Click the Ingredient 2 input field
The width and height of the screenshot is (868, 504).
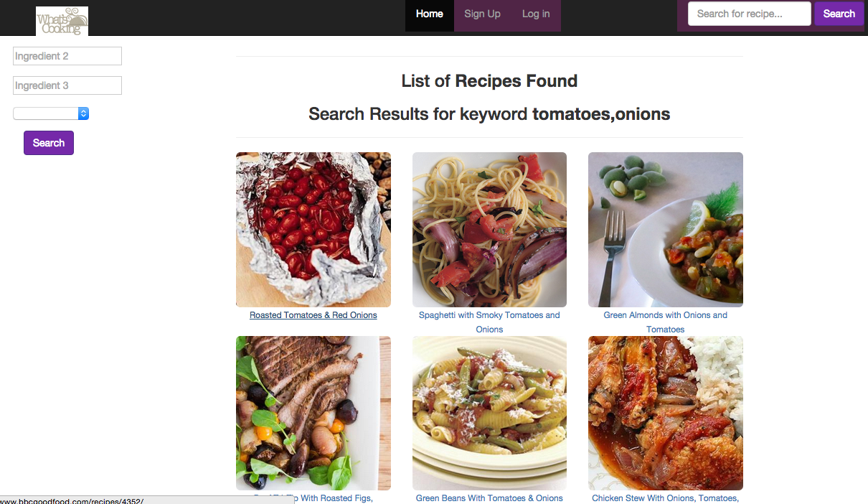pyautogui.click(x=67, y=56)
